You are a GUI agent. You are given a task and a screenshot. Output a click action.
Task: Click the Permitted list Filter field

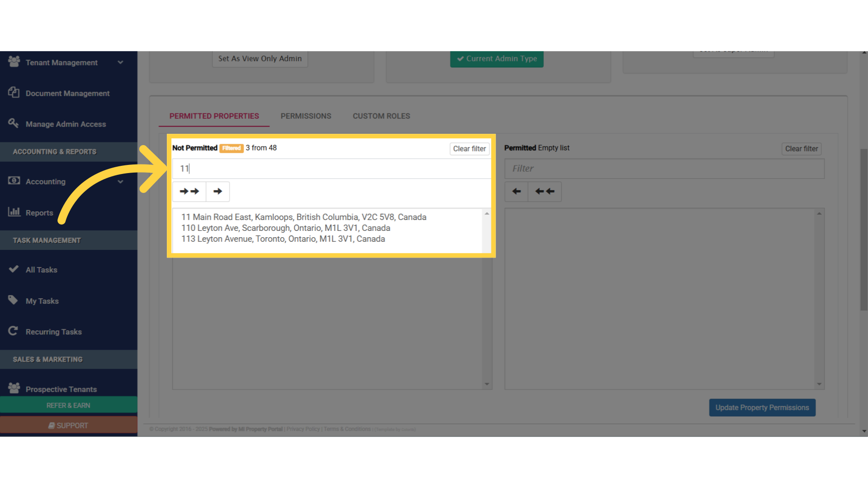click(665, 169)
